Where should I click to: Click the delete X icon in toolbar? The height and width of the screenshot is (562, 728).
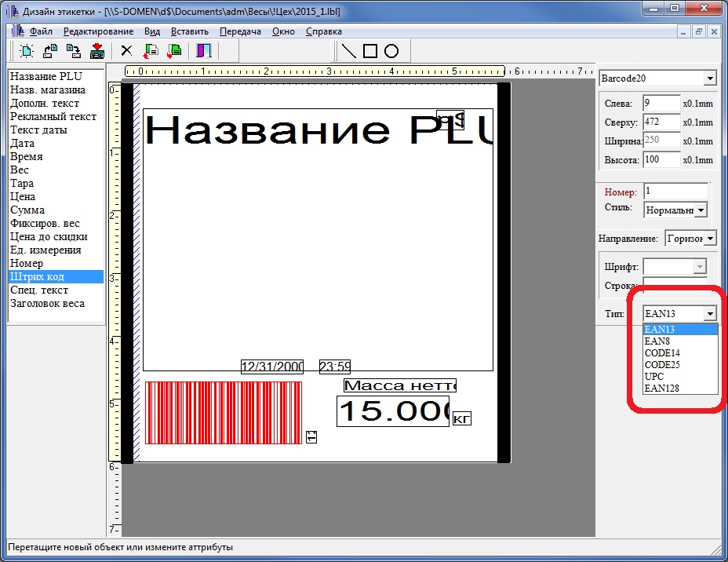pos(126,51)
